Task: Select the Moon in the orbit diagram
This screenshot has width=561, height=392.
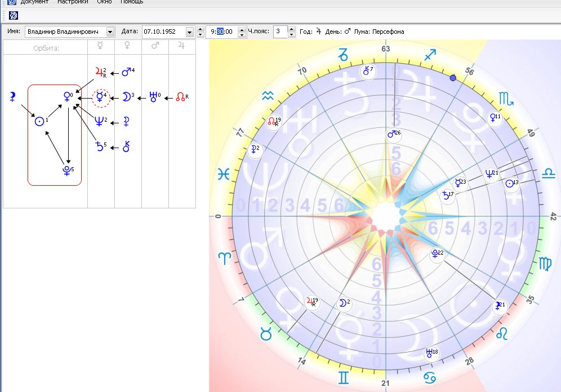Action: (x=127, y=96)
